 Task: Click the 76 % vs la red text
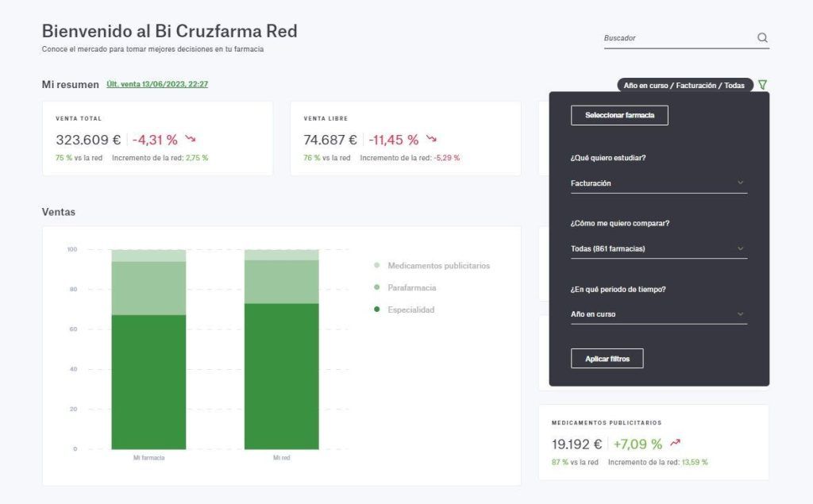click(327, 158)
